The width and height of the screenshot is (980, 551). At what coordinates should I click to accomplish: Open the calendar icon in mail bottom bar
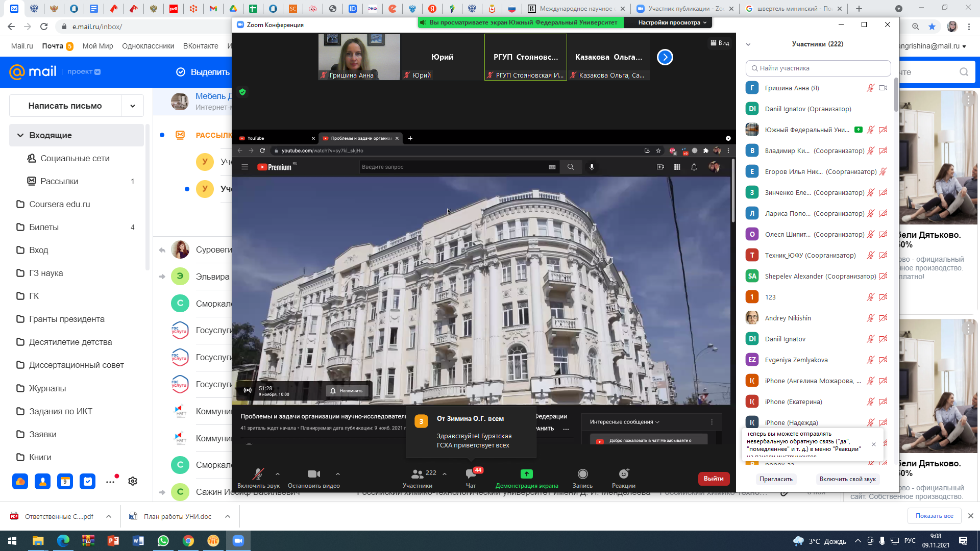pos(65,482)
